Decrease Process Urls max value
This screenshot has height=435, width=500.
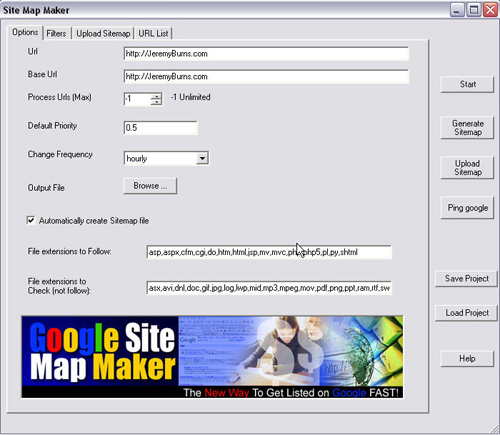point(156,102)
